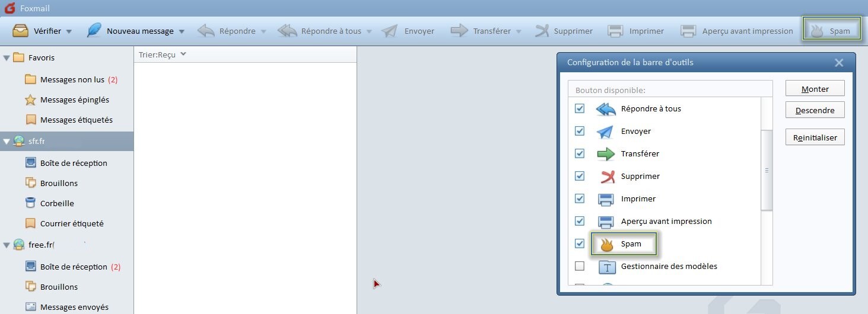Click the Favoris folder icon

coord(18,57)
